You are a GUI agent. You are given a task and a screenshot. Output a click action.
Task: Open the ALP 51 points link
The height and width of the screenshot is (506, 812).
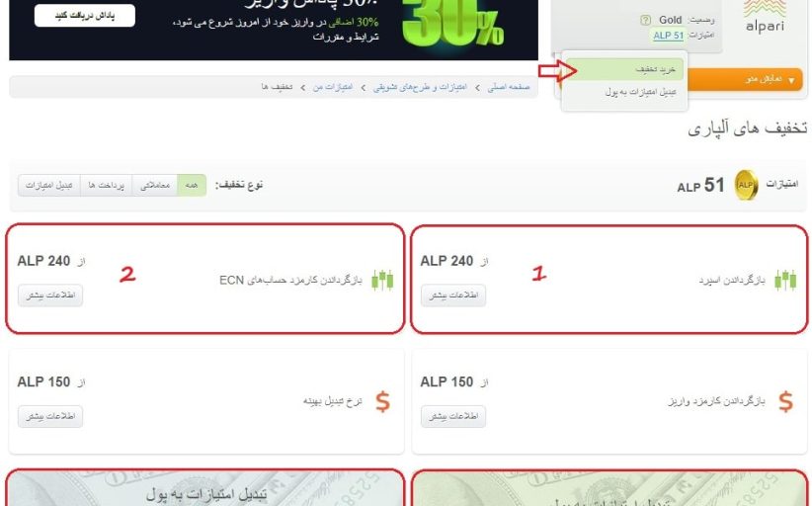(668, 36)
